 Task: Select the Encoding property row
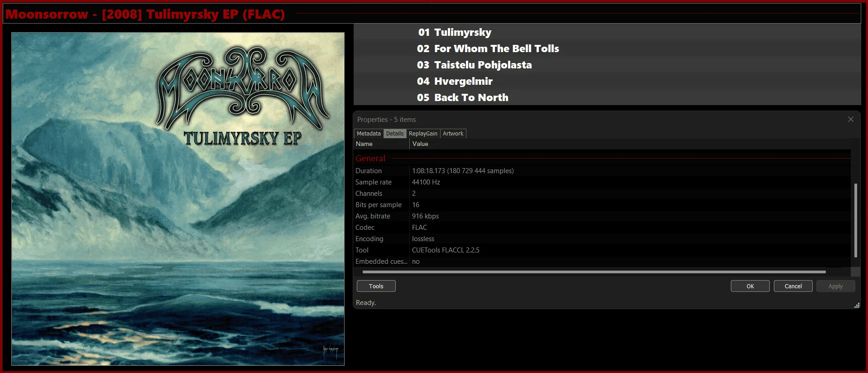pos(602,239)
